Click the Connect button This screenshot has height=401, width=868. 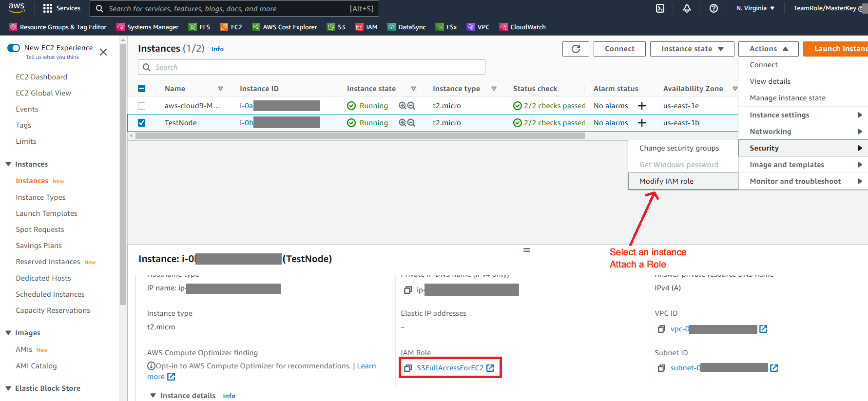point(619,49)
